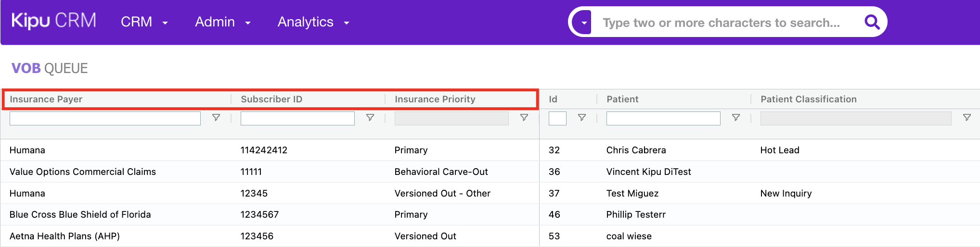
Task: Sort by the Subscriber ID column header
Action: point(271,99)
